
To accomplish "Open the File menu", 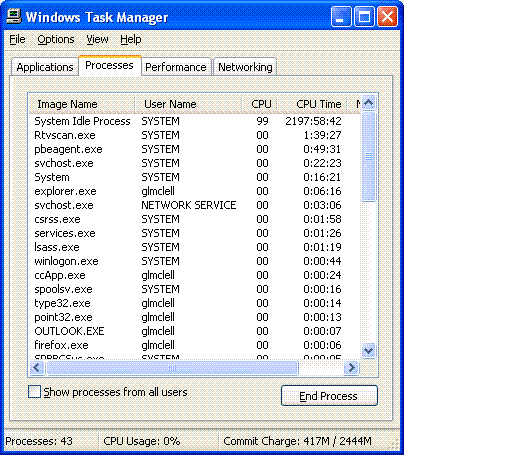I will point(17,39).
